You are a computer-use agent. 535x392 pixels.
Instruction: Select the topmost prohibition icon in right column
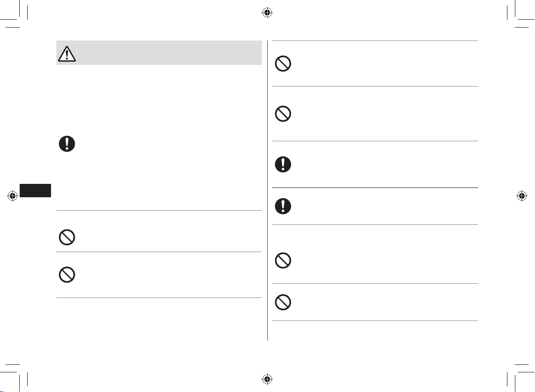(x=283, y=64)
